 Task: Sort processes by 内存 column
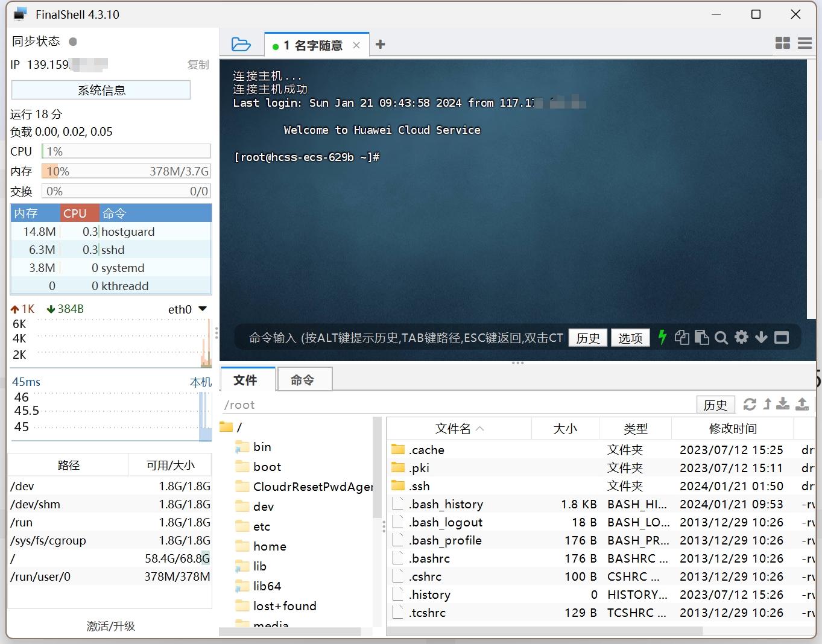pyautogui.click(x=36, y=213)
